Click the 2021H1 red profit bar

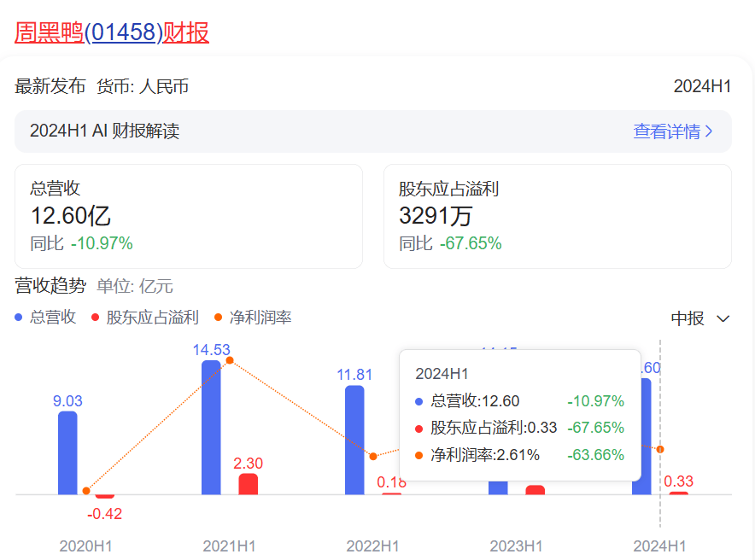(x=248, y=484)
